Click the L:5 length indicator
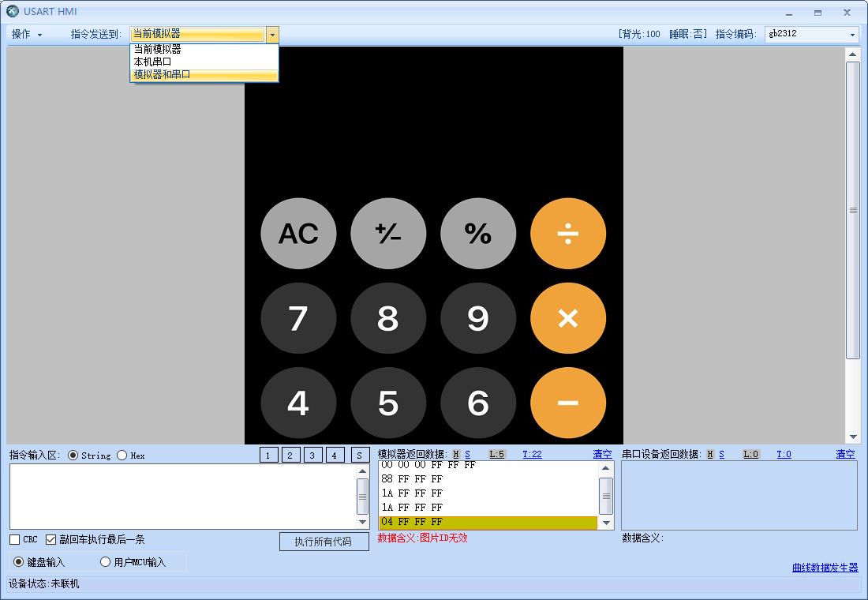868x600 pixels. [x=496, y=454]
